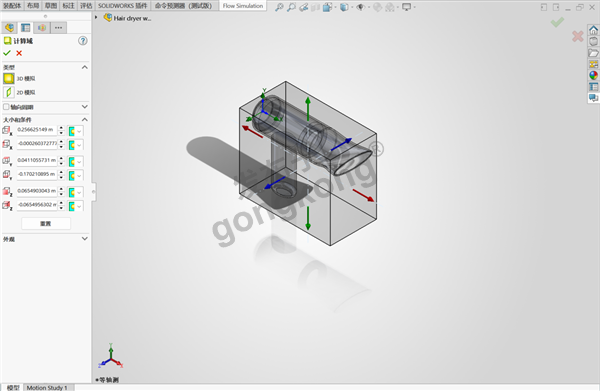
Task: Edit X min value -0.000260372777
Action: pyautogui.click(x=37, y=144)
